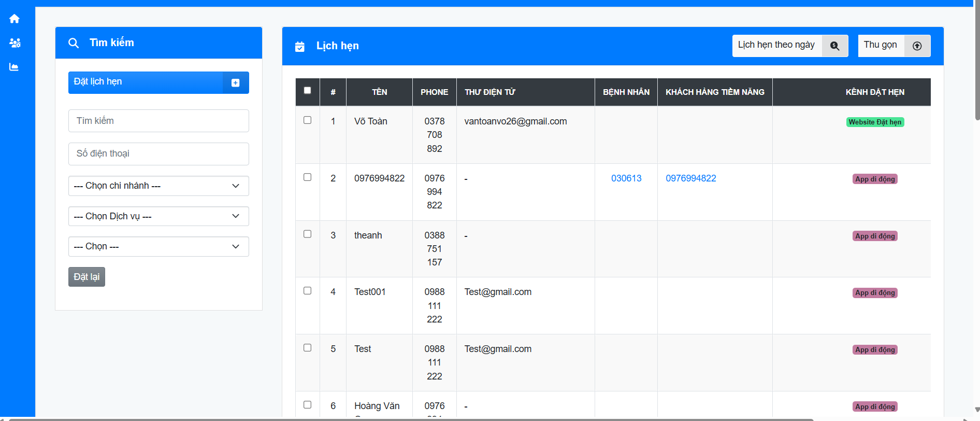Sort by the KÊNH ĐẶT HẸN column header
This screenshot has width=980, height=421.
[874, 92]
